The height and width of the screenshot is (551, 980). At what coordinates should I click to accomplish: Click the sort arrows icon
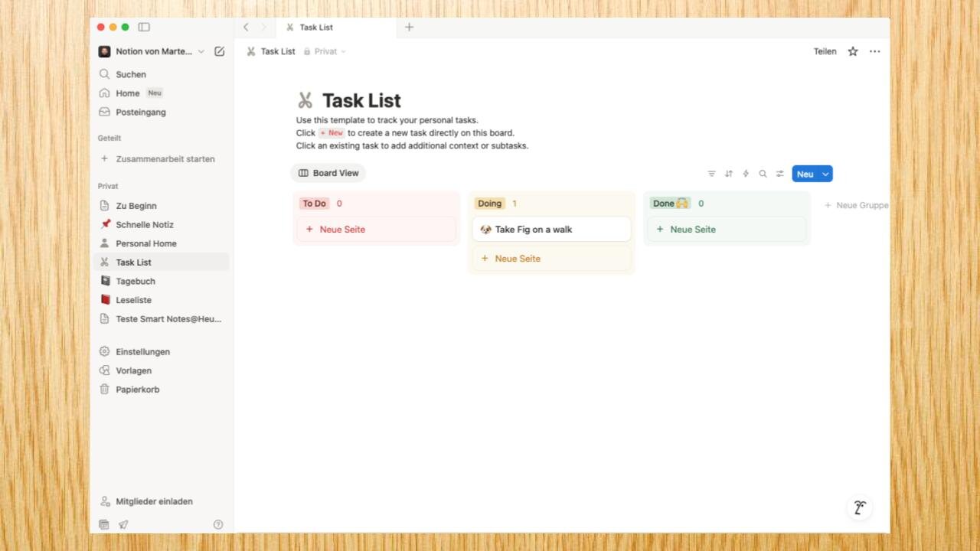728,174
